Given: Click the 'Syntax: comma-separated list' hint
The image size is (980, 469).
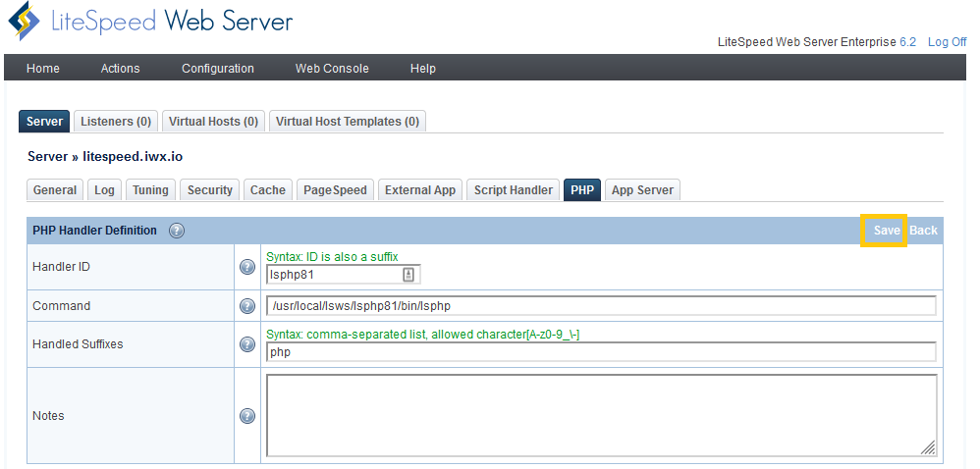Looking at the screenshot, I should point(422,335).
